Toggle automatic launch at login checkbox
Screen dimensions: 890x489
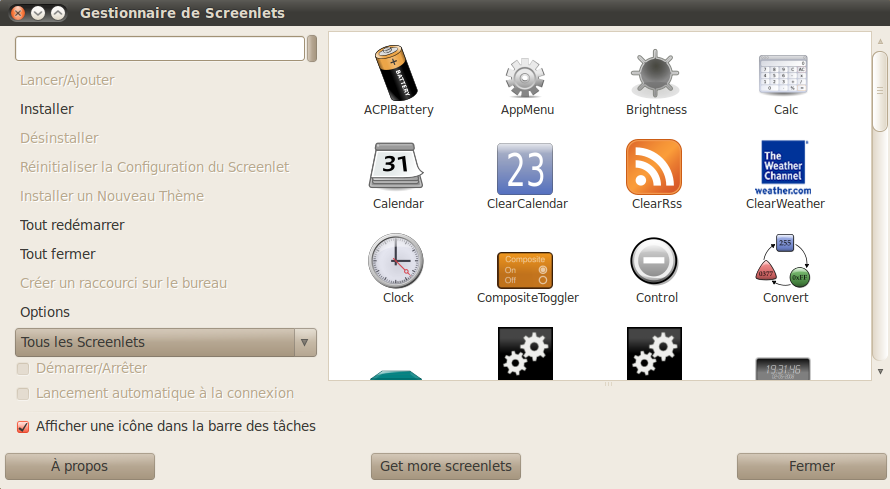click(x=23, y=394)
